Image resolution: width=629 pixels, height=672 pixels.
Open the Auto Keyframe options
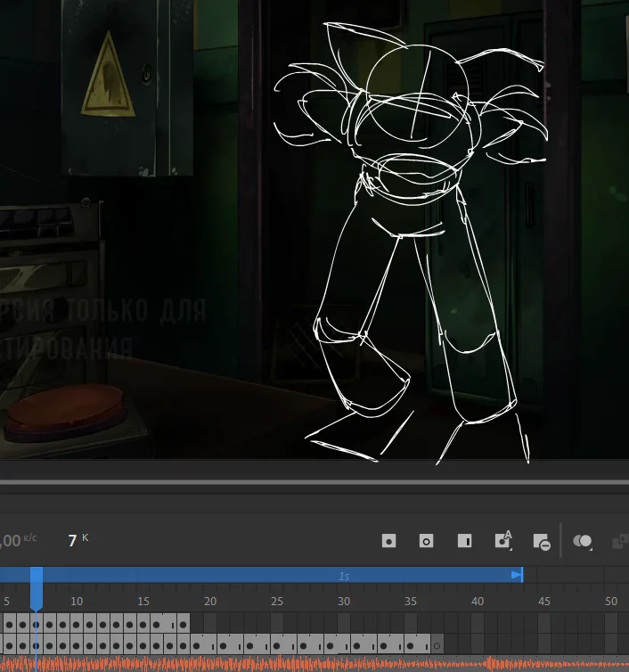(x=503, y=540)
